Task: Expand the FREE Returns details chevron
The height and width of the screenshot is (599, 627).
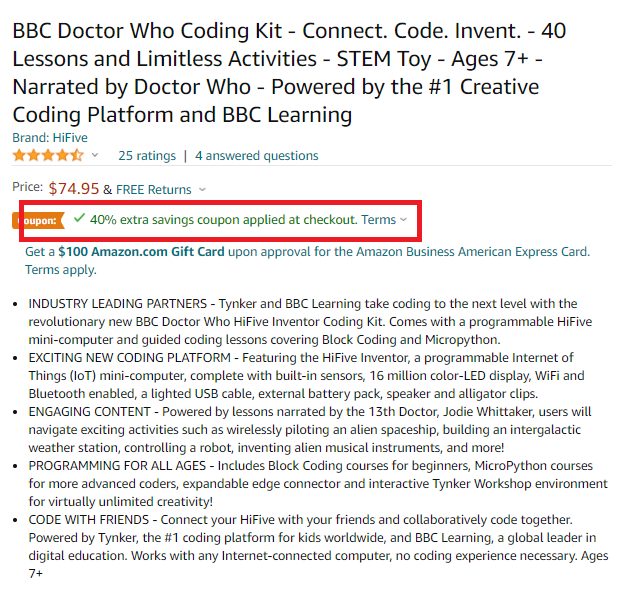Action: point(202,190)
